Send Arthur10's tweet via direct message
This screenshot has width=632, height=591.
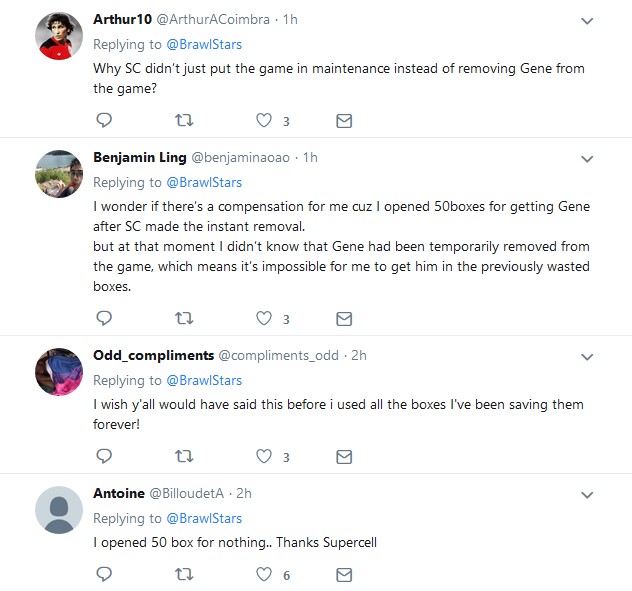[x=343, y=120]
